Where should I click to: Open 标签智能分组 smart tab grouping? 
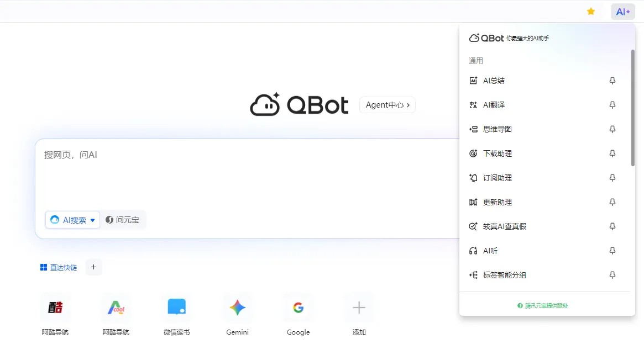[x=504, y=274]
